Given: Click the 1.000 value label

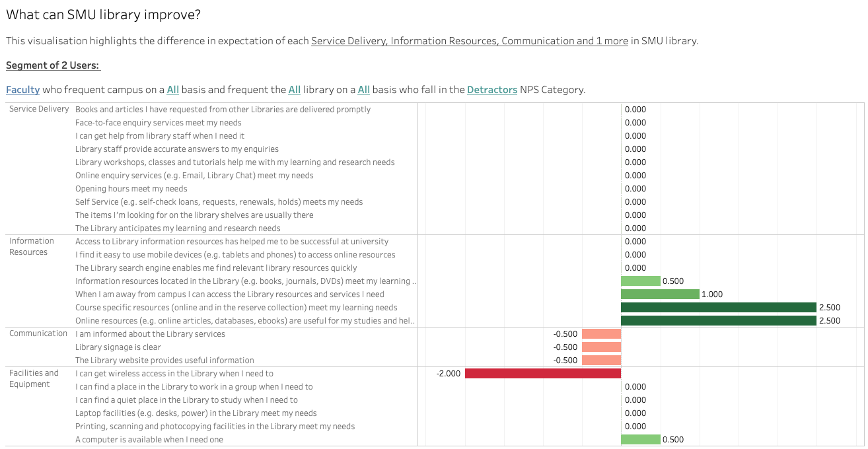Looking at the screenshot, I should click(712, 294).
